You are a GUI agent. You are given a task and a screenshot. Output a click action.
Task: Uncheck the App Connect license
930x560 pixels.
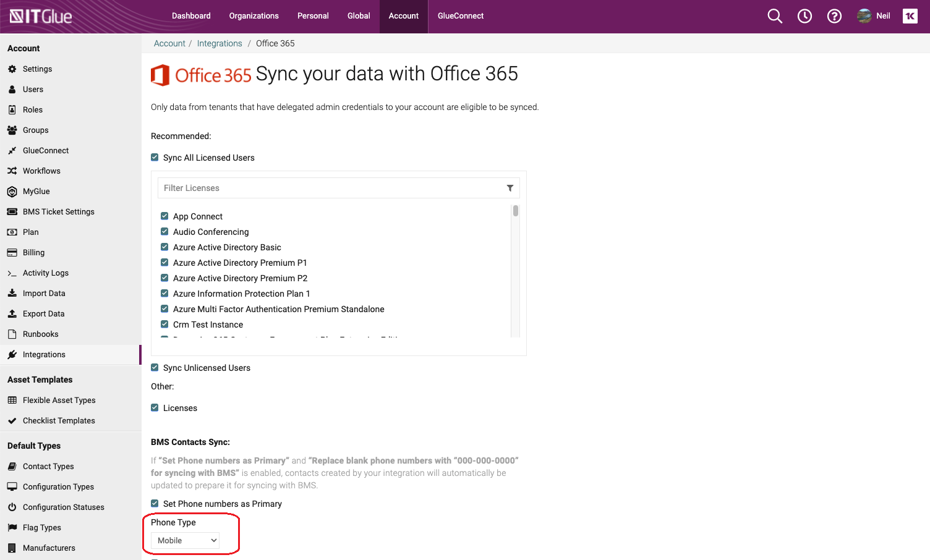164,216
